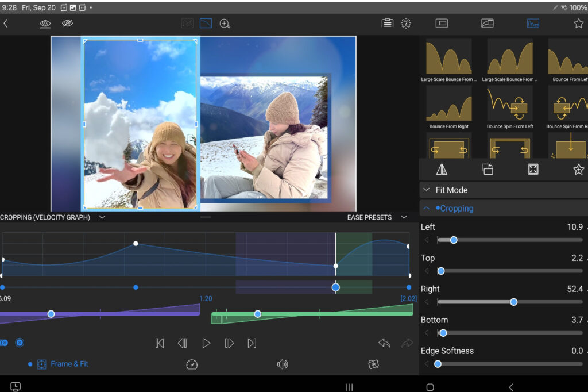
Task: Undo the last action
Action: [x=384, y=343]
